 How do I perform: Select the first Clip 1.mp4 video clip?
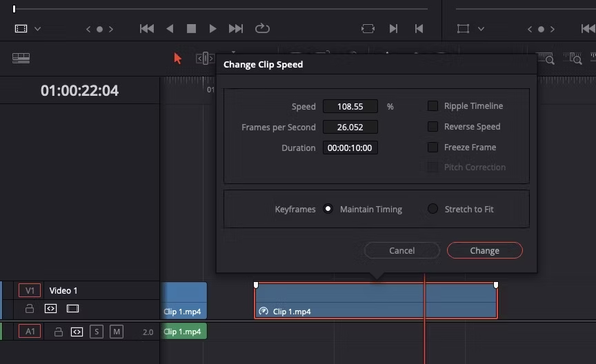(183, 300)
